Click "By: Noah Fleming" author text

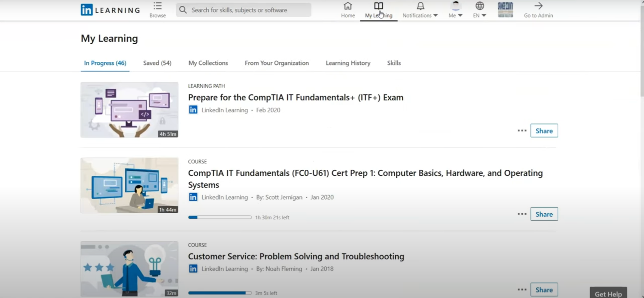tap(279, 269)
